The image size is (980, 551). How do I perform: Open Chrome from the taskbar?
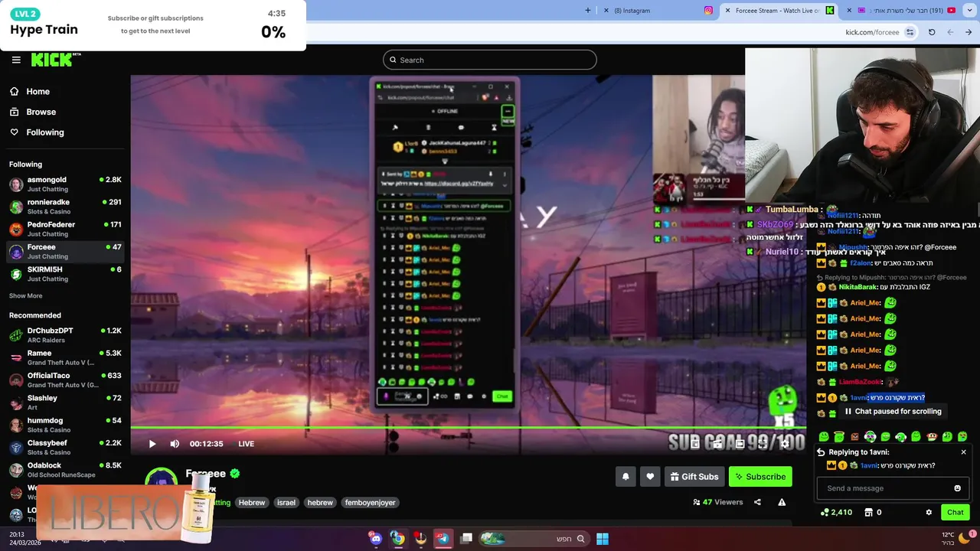tap(398, 539)
